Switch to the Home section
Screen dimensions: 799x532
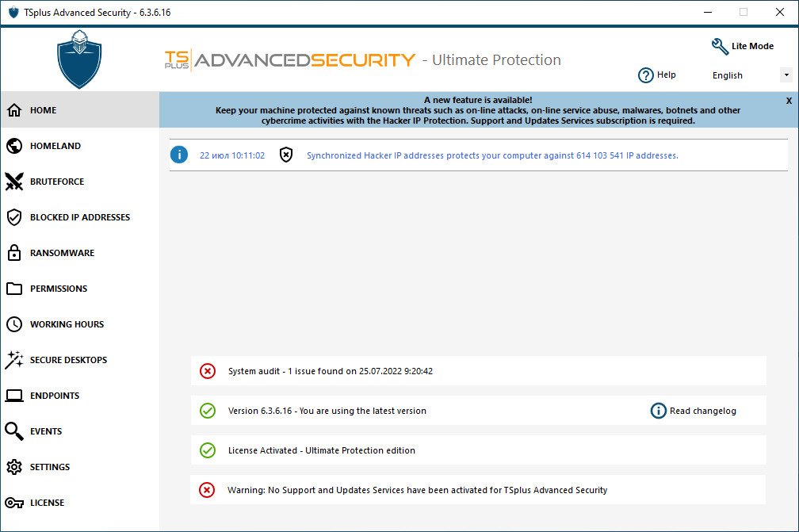44,110
